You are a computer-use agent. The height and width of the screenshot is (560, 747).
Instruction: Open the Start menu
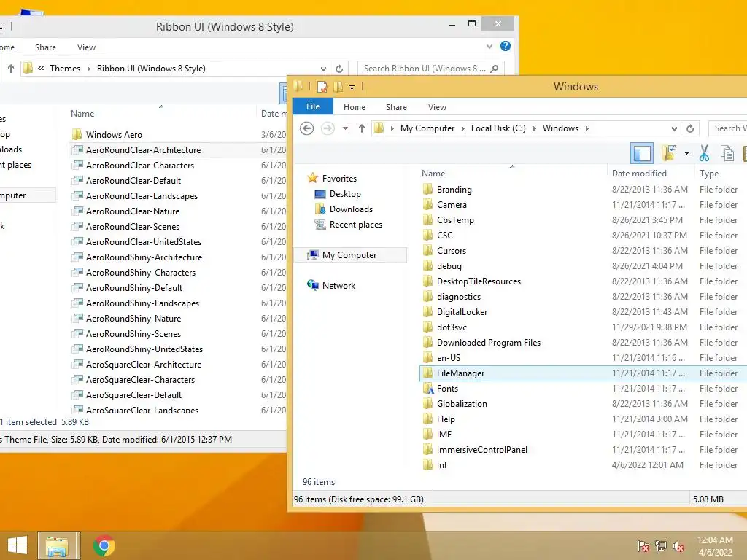[x=18, y=545]
